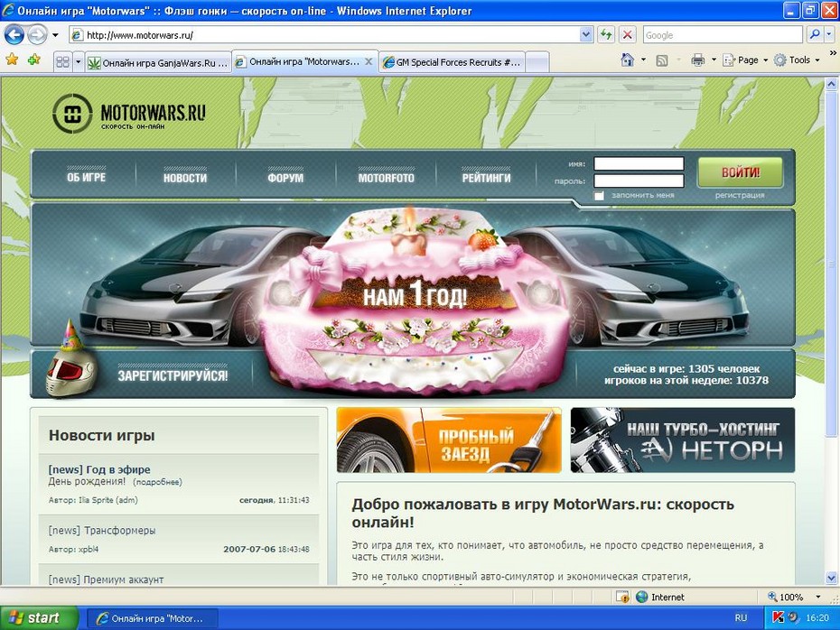This screenshot has height=630, width=840.
Task: Click the status bar security icon
Action: [622, 597]
